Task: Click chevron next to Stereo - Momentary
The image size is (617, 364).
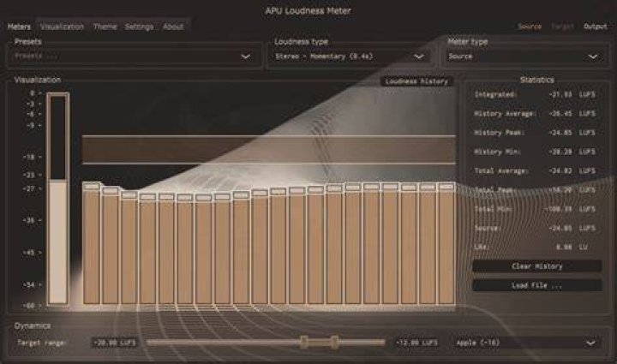Action: pyautogui.click(x=419, y=57)
